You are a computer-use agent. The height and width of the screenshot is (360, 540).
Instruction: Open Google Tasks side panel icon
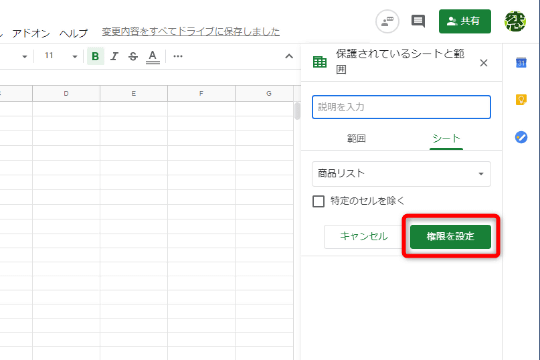521,137
